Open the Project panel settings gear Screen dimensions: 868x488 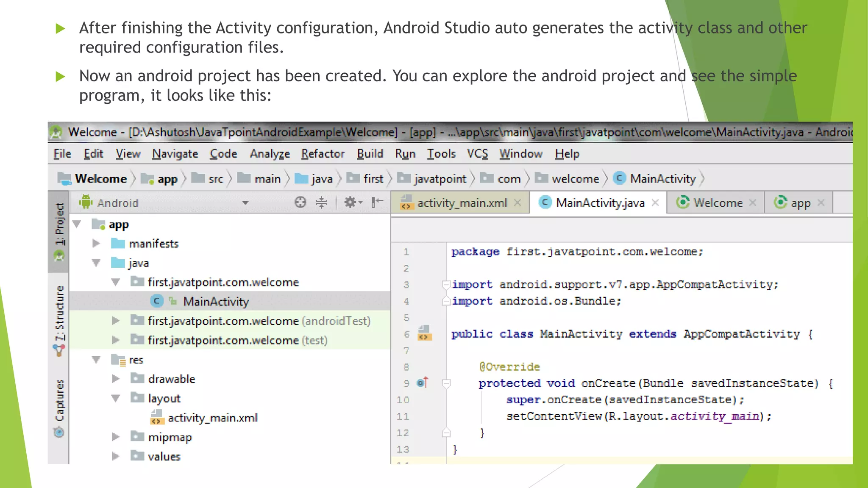tap(351, 202)
